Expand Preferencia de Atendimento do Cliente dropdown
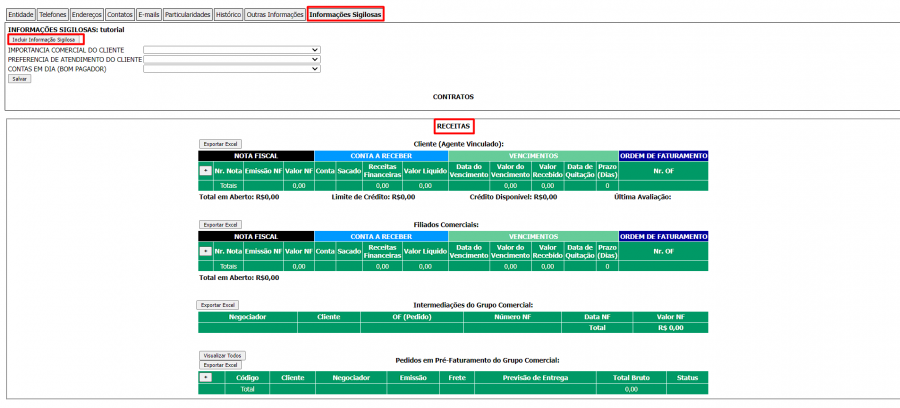The height and width of the screenshot is (408, 900). [232, 59]
